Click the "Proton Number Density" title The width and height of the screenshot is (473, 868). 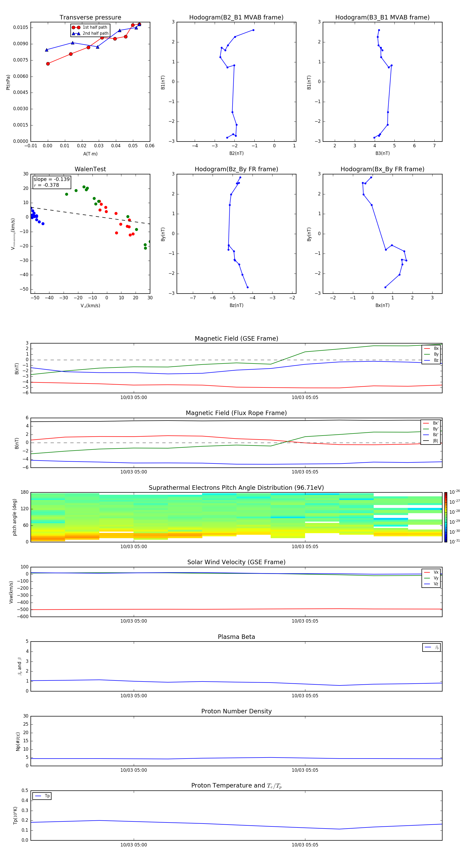coord(236,711)
